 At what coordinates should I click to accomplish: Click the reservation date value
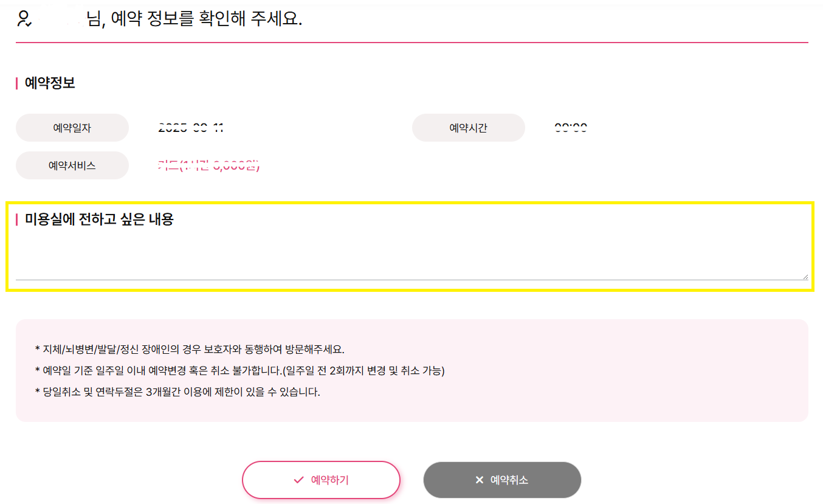[191, 128]
